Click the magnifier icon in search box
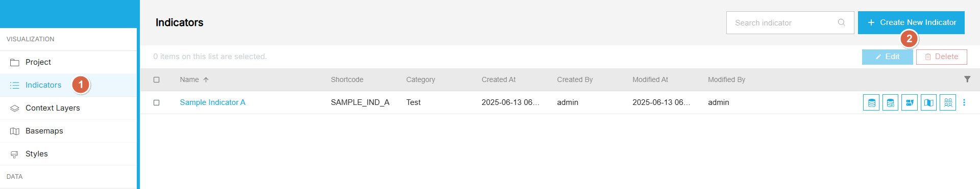This screenshot has width=980, height=189. tap(842, 22)
